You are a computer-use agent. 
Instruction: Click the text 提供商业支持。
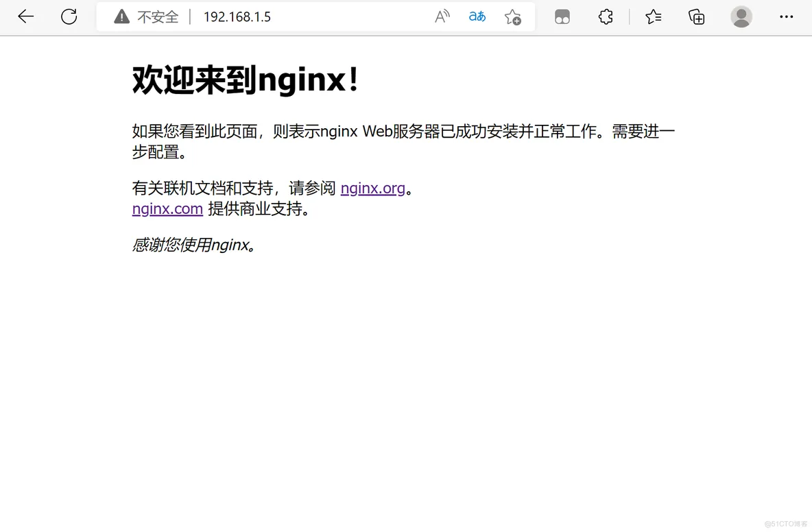point(259,208)
